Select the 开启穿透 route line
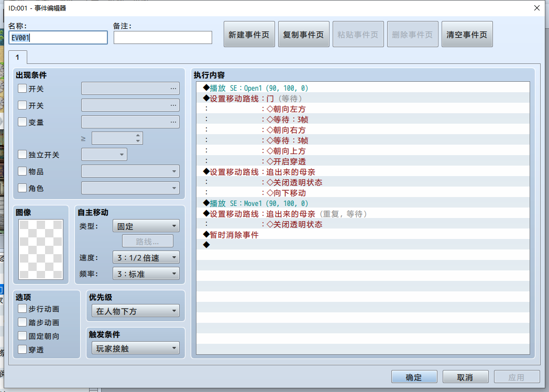This screenshot has height=392, width=549. point(363,161)
